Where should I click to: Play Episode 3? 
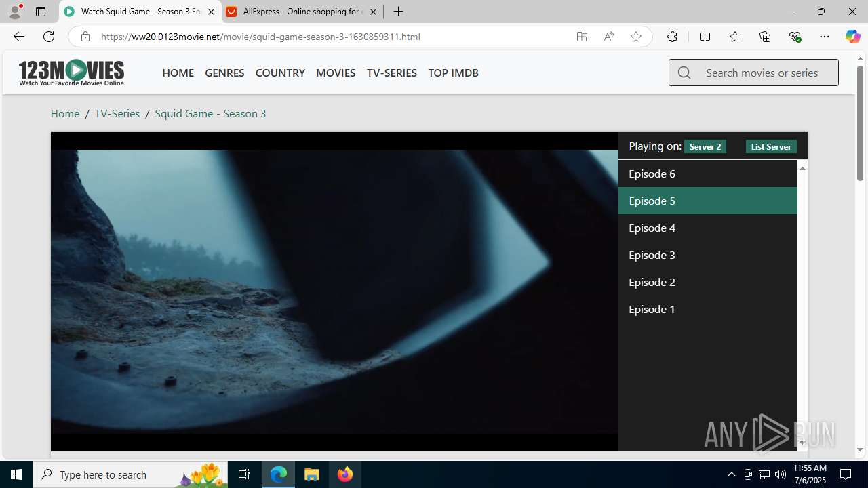pyautogui.click(x=707, y=255)
